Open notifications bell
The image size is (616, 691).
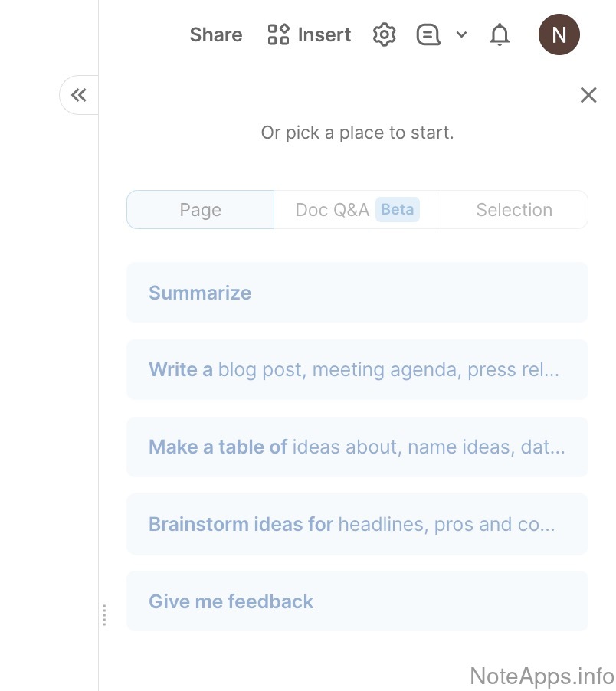click(500, 34)
